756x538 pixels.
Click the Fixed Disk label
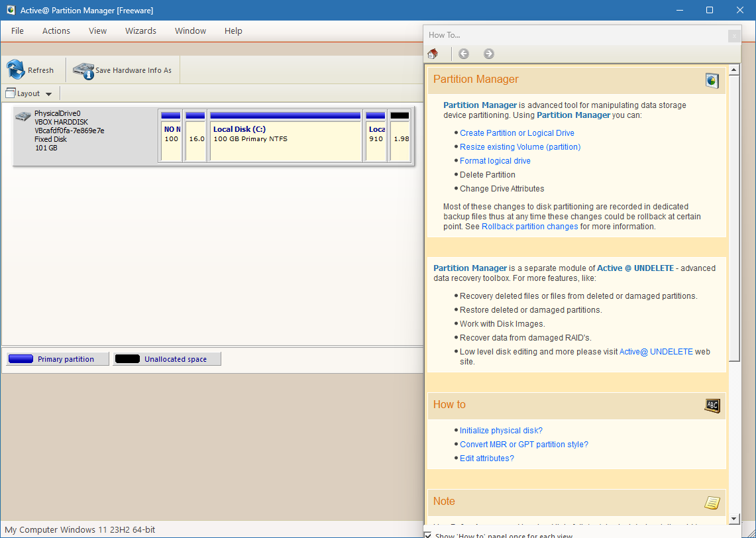click(50, 139)
